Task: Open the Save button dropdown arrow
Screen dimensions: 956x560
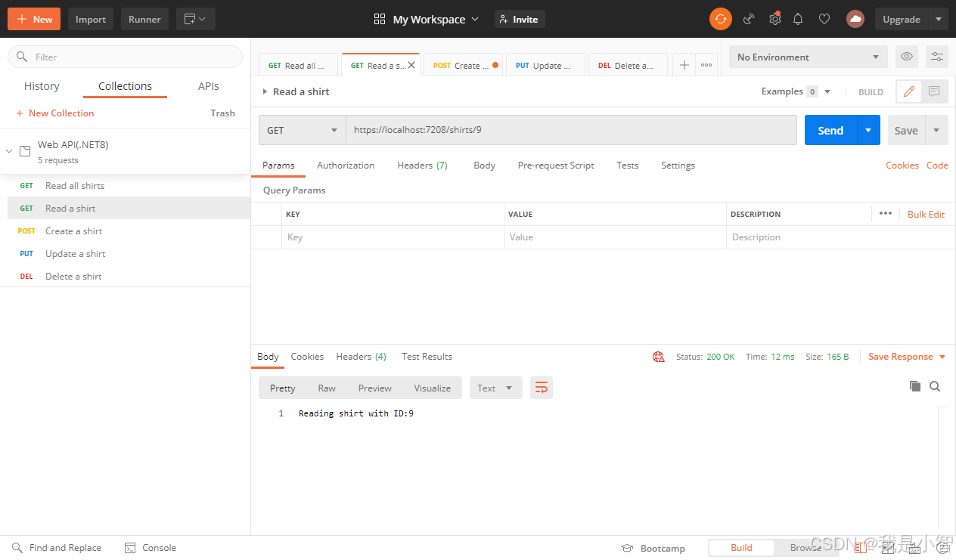Action: (936, 130)
